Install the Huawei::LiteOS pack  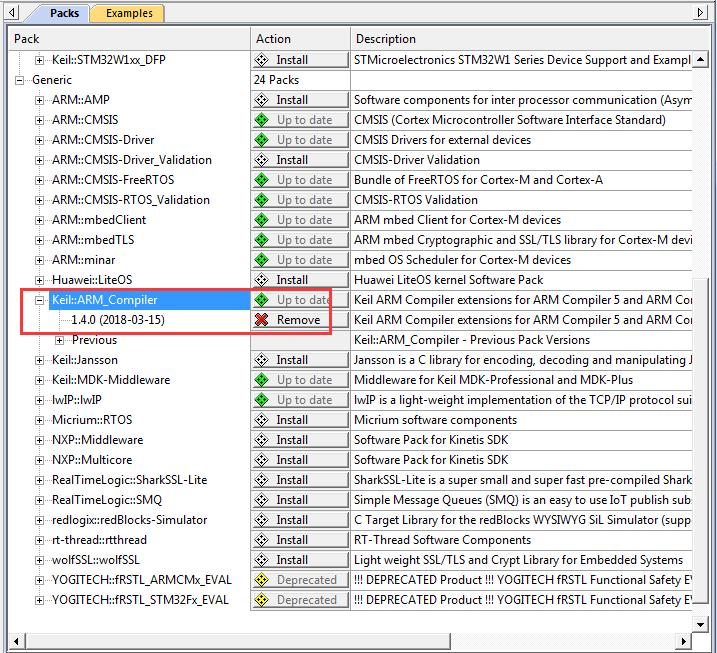click(x=300, y=280)
